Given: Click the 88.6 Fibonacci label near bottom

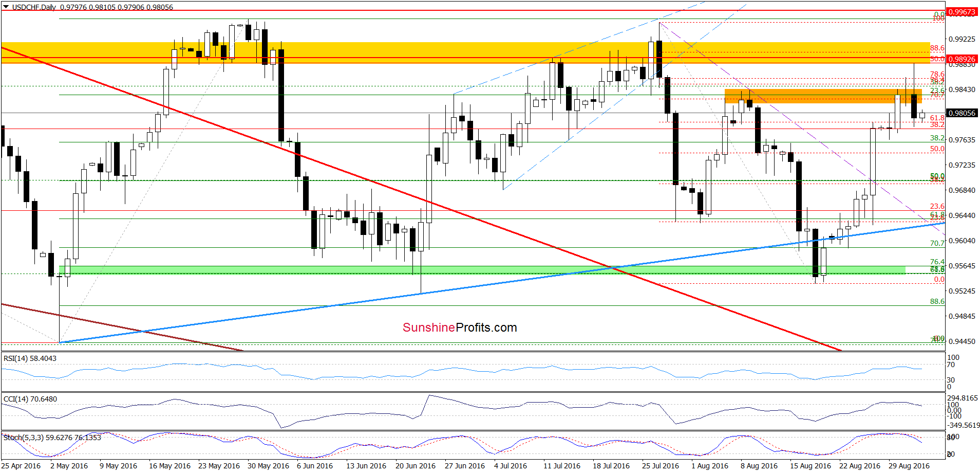Looking at the screenshot, I should [937, 301].
